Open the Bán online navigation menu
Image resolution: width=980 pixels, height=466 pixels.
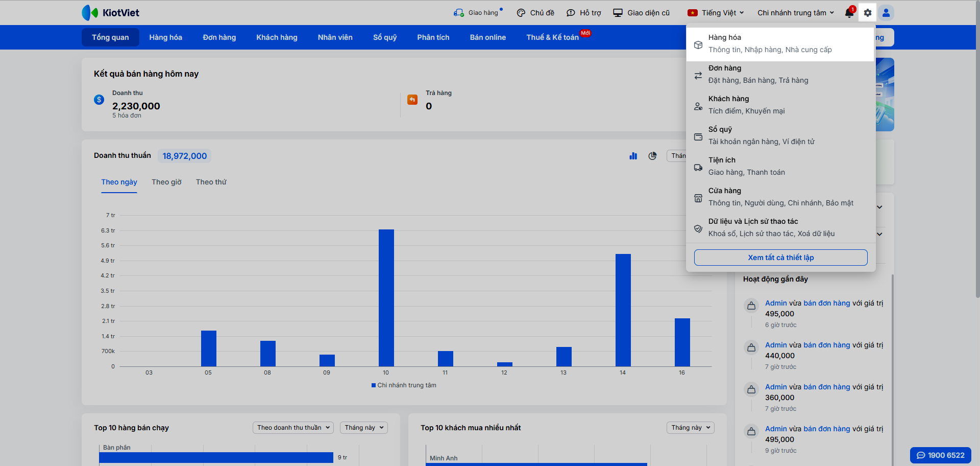coord(488,37)
